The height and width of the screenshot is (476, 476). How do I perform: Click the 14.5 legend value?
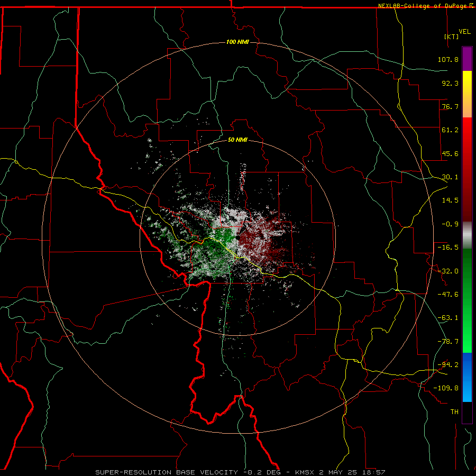[x=450, y=200]
